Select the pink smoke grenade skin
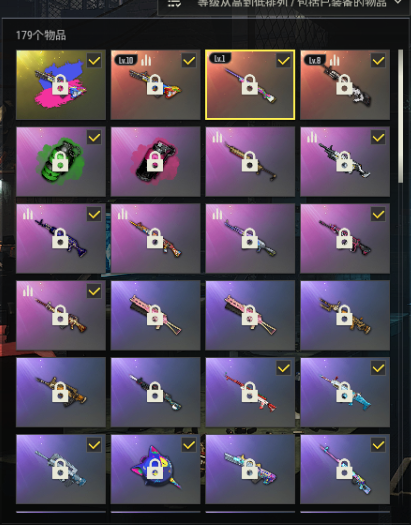The width and height of the screenshot is (411, 525). (156, 162)
